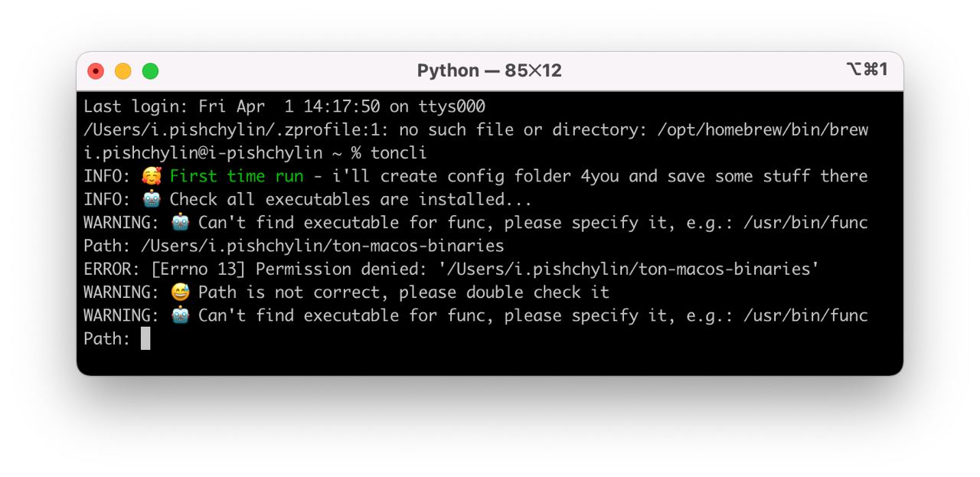Screen dimensions: 980x477
Task: Click robot emoji in the warning right above the empty Path prompt
Action: click(180, 315)
